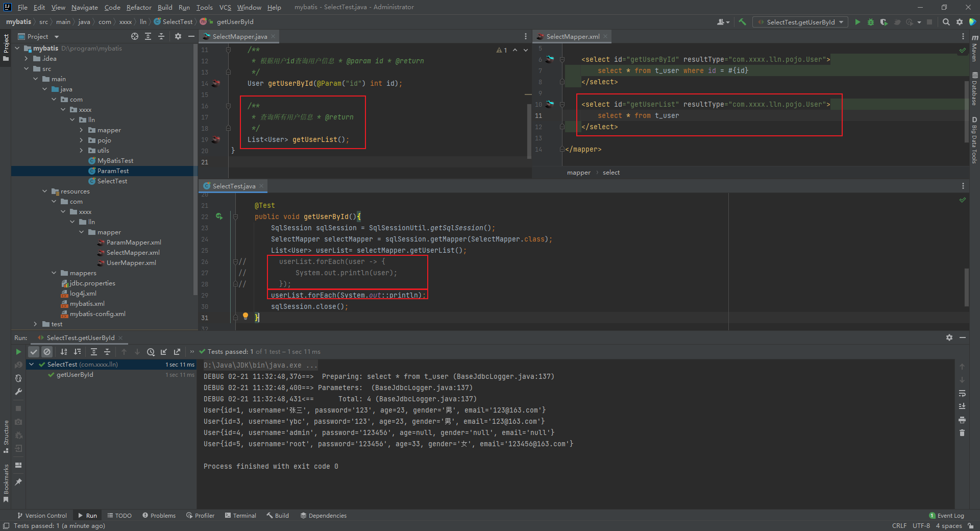The height and width of the screenshot is (531, 980).
Task: Sort test results alphabetically
Action: point(64,352)
